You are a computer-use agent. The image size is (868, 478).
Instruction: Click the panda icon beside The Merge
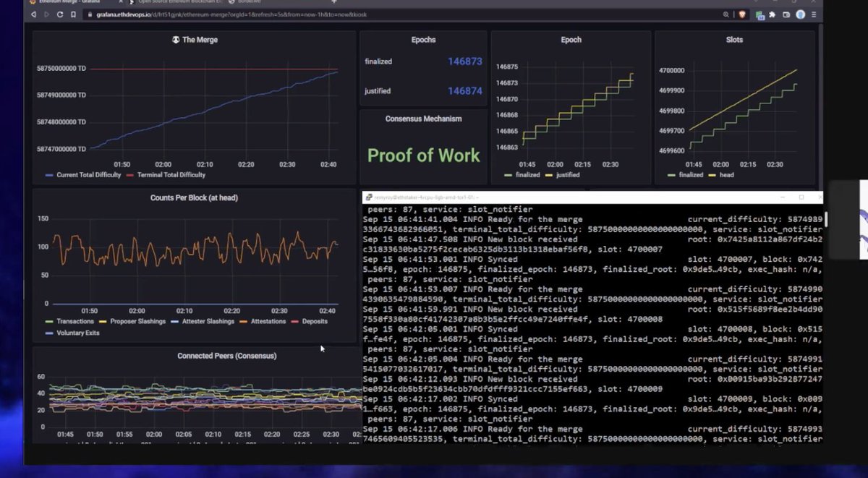click(x=176, y=40)
